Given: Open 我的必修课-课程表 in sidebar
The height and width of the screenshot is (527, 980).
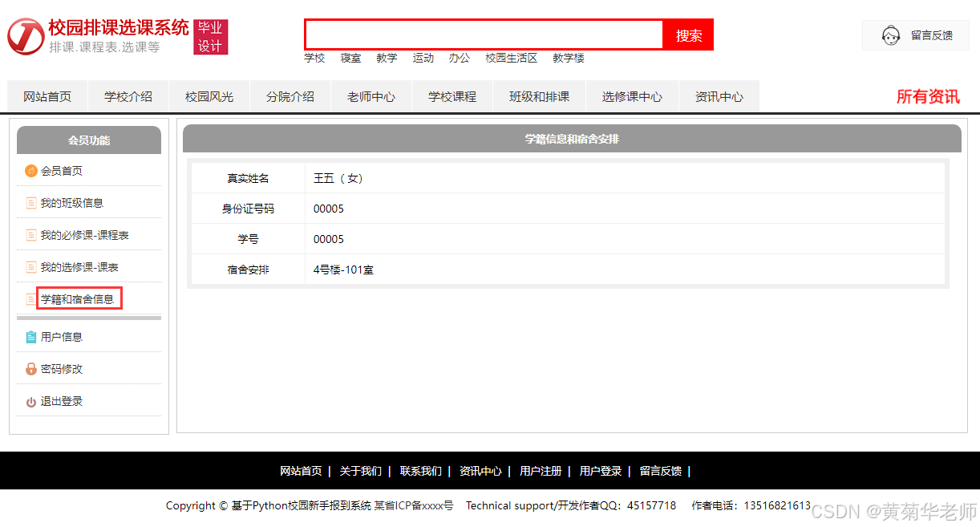Looking at the screenshot, I should (85, 235).
